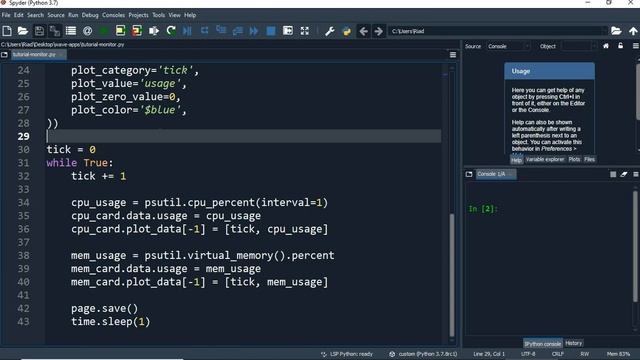This screenshot has height=360, width=640.
Task: Open a file with the folder icon
Action: pos(23,31)
